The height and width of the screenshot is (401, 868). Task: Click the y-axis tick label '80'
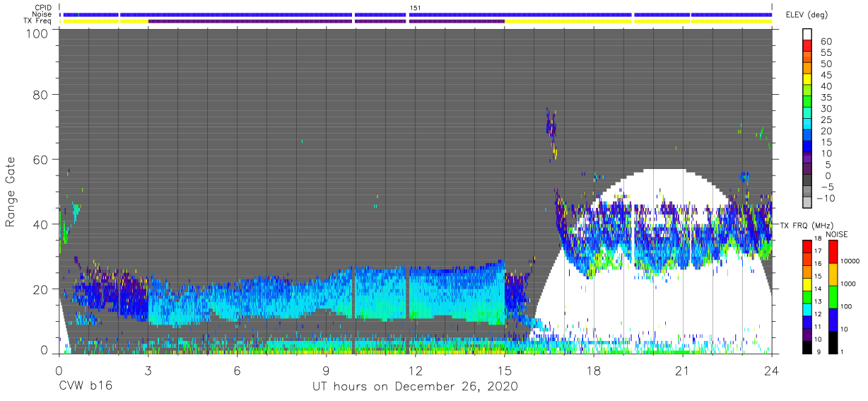(x=40, y=95)
